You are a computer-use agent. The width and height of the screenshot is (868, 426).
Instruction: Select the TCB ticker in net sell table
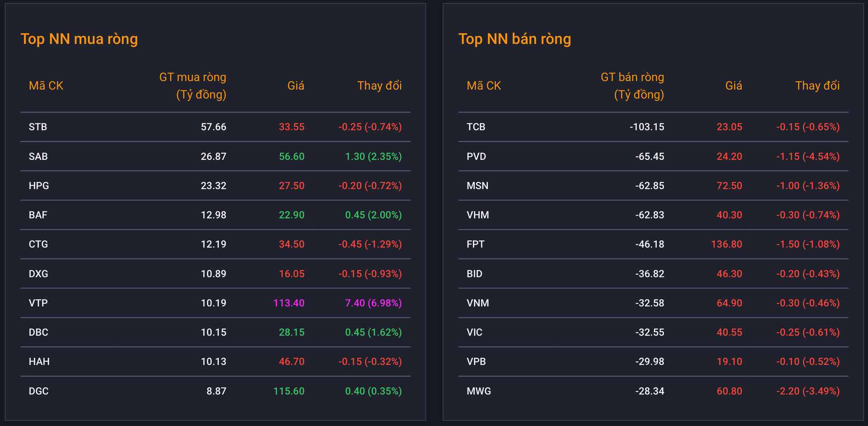476,127
